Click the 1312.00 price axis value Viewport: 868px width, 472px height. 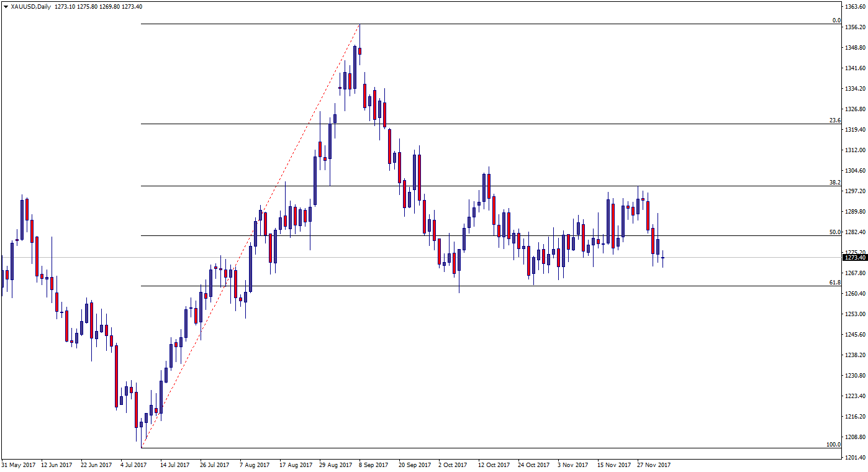click(x=856, y=150)
